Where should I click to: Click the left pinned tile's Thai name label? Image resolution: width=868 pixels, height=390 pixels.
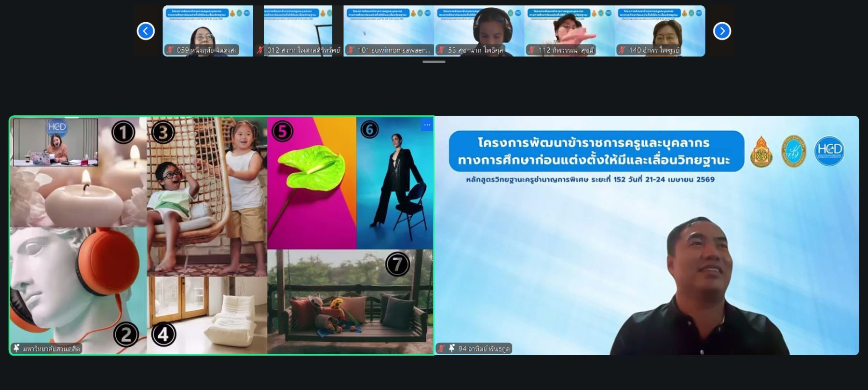52,348
